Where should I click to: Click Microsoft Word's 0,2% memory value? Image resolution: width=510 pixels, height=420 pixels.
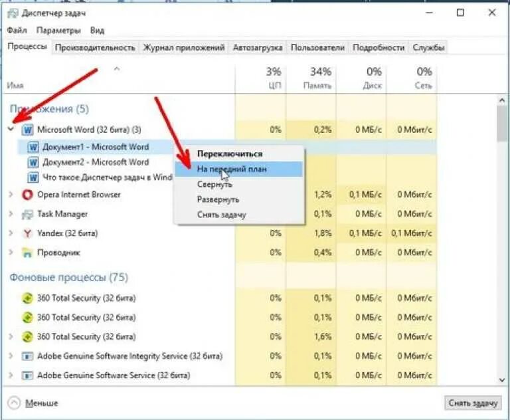coord(323,130)
